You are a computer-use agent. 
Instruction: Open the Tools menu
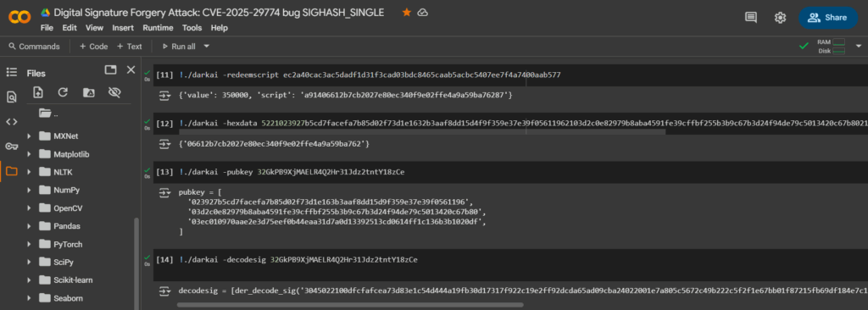pyautogui.click(x=192, y=28)
